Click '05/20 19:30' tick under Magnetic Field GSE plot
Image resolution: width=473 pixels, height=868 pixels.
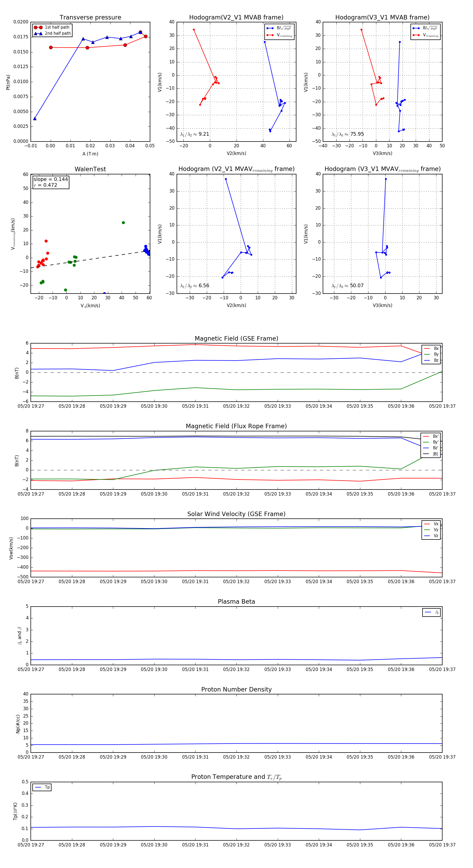pos(154,406)
